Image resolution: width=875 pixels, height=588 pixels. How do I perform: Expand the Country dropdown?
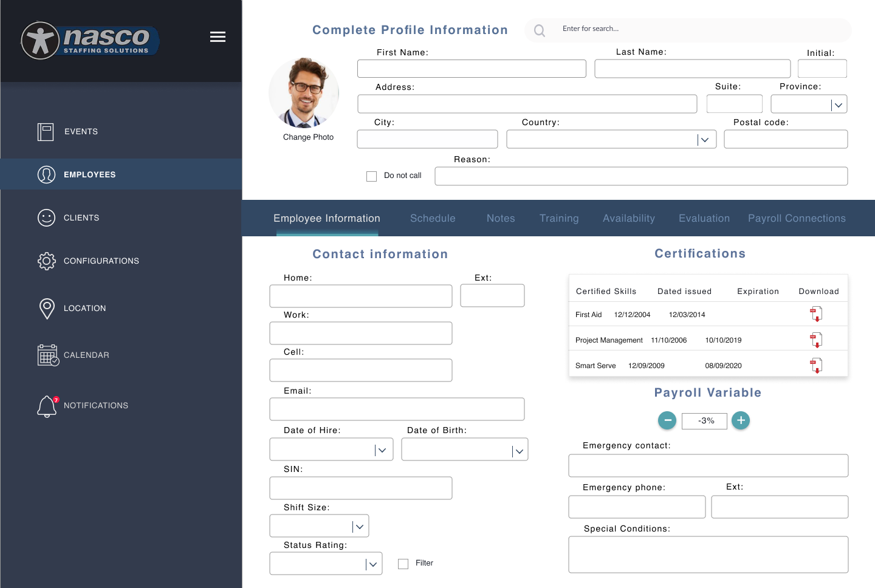click(705, 139)
